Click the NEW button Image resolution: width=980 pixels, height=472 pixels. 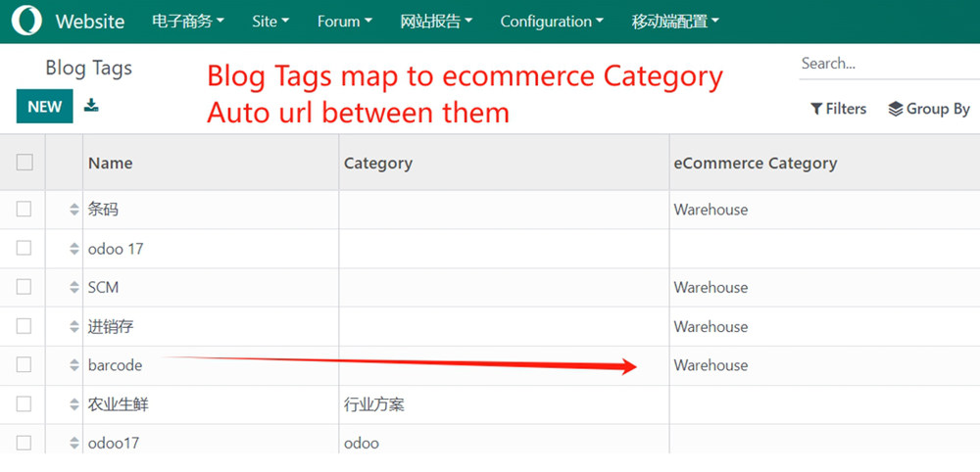(x=44, y=106)
